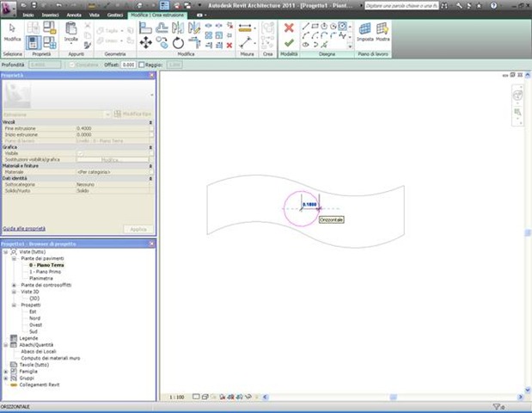This screenshot has width=532, height=413.
Task: Click the Offset value input field
Action: click(x=128, y=64)
